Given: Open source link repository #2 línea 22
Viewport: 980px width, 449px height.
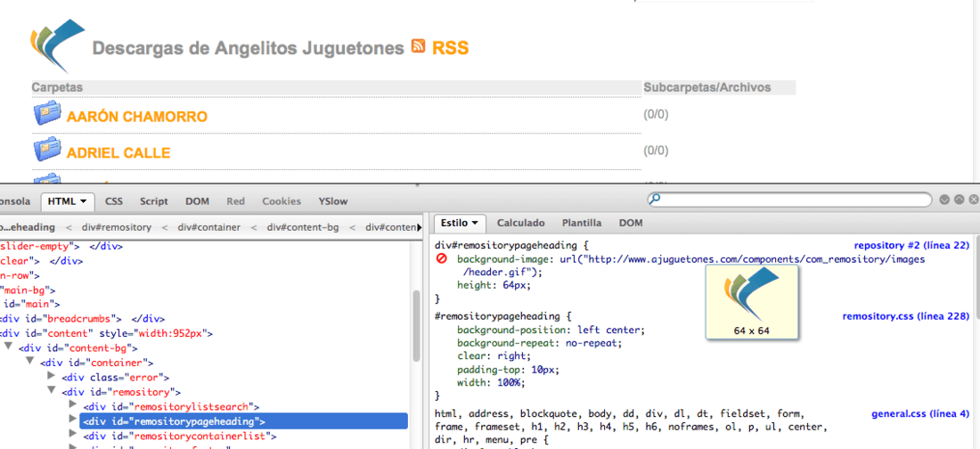Looking at the screenshot, I should (x=911, y=245).
